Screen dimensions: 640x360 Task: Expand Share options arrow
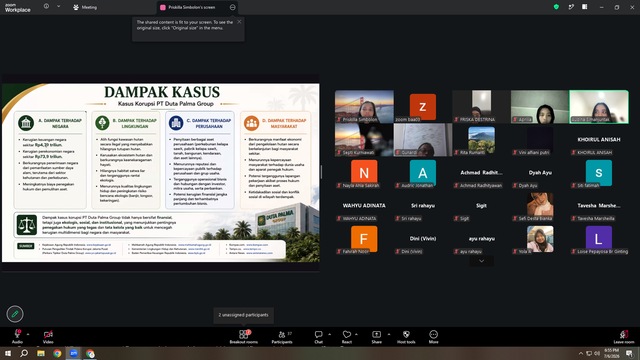click(x=389, y=334)
